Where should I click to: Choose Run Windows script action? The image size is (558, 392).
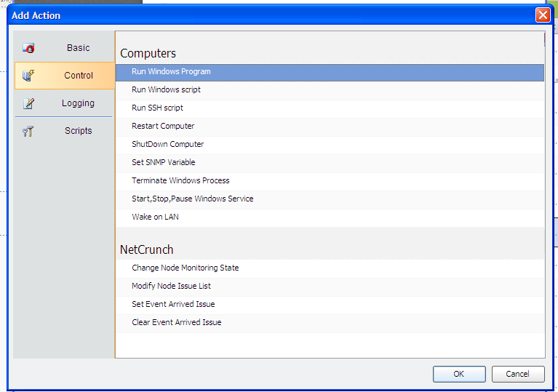166,90
